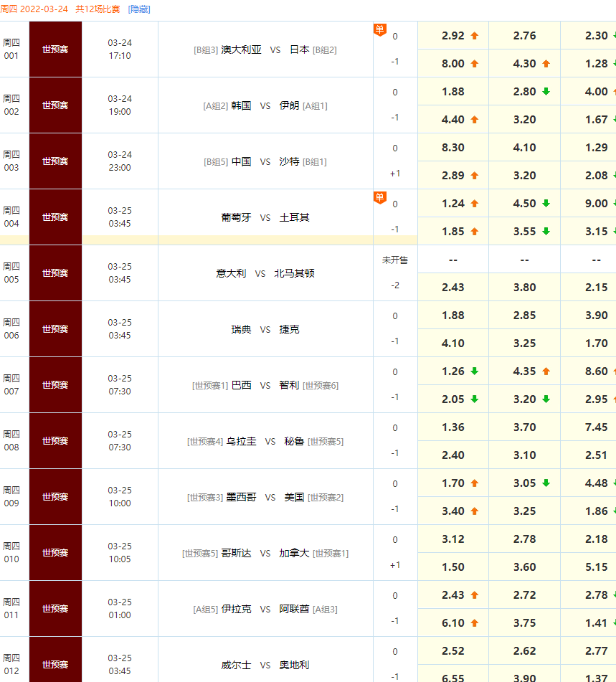Click the up arrow next to Mexico's 1.70 odds
This screenshot has height=682, width=616.
[x=473, y=483]
